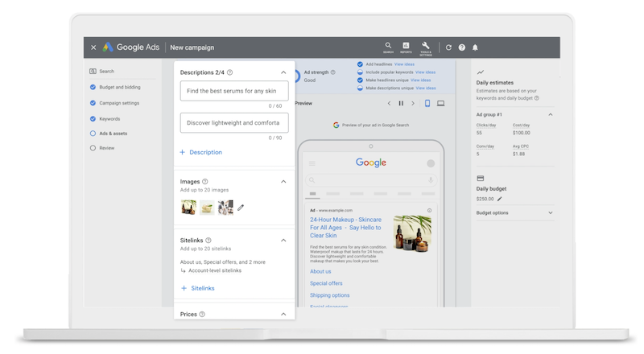Select first serum bottles image thumbnail

[x=189, y=208]
